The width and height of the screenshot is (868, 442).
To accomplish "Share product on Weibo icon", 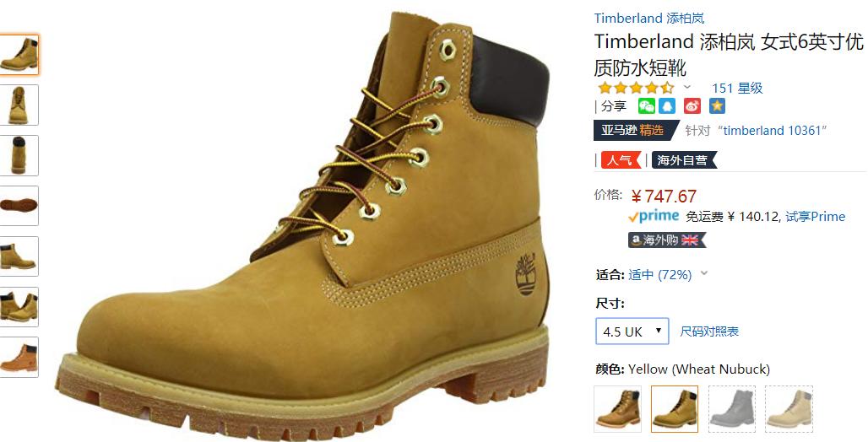I will coord(692,105).
